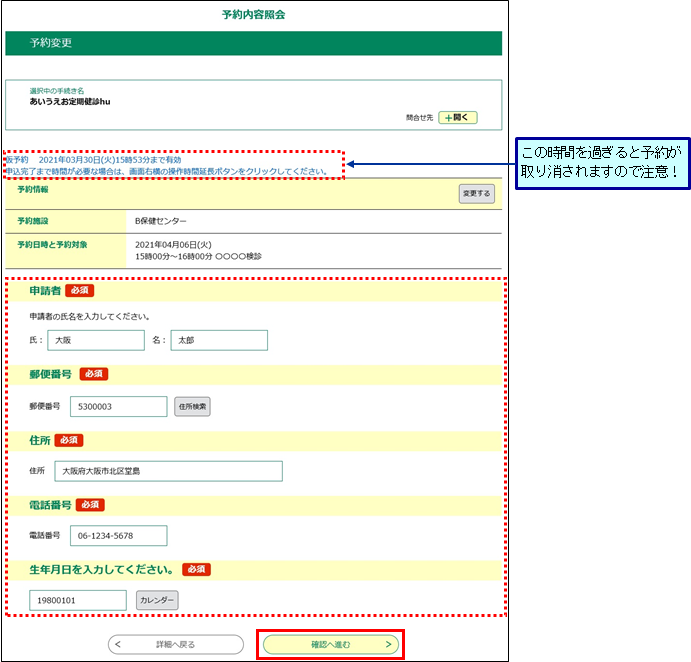Go back with 詳細へ戻る button

click(176, 645)
